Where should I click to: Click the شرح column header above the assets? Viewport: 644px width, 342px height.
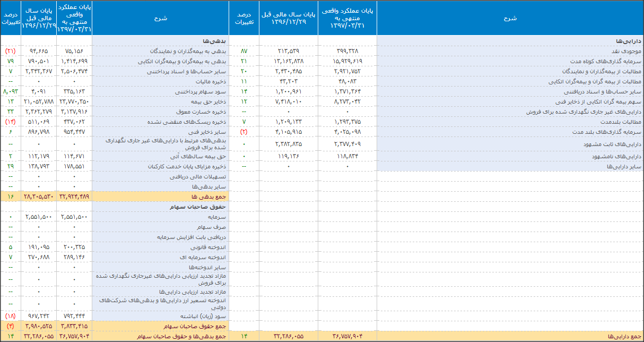tap(510, 18)
